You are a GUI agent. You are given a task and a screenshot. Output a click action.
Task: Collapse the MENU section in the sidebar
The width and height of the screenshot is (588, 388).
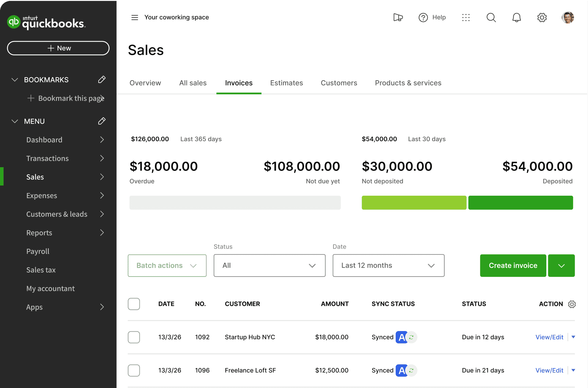pos(15,121)
